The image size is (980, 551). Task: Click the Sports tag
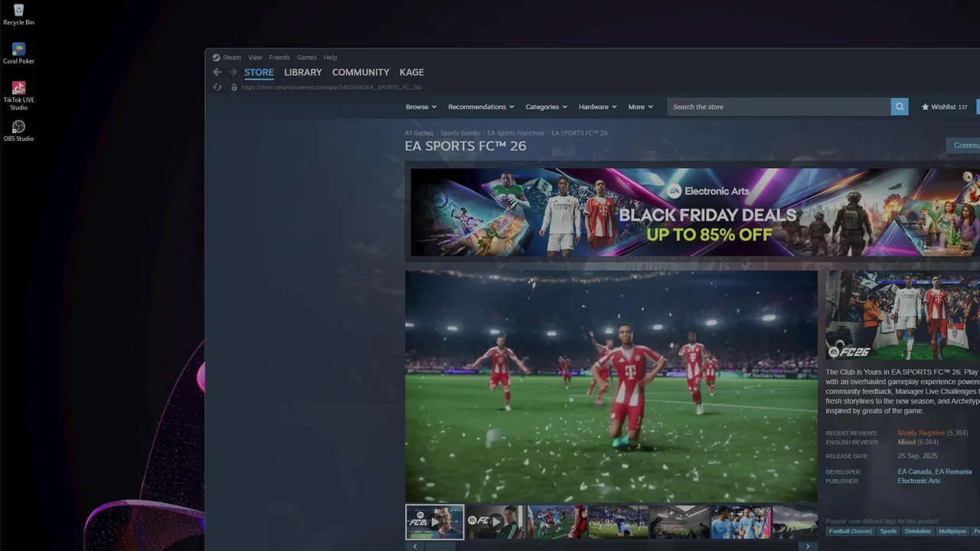[x=888, y=531]
